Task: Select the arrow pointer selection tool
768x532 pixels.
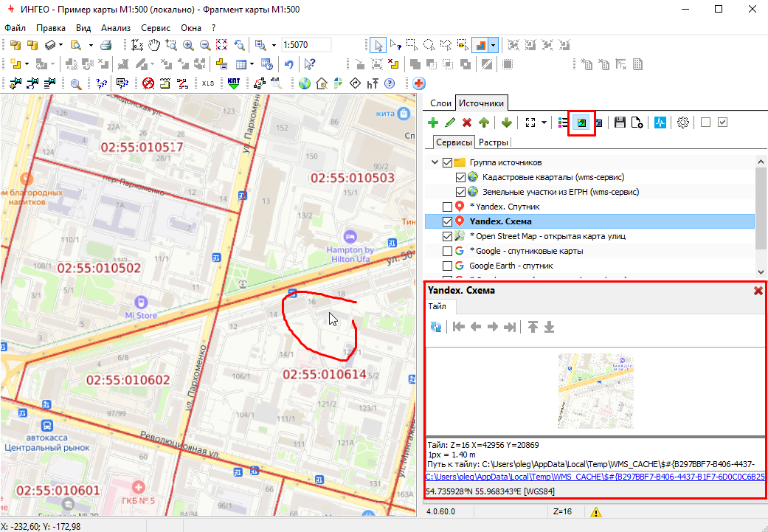Action: (378, 45)
